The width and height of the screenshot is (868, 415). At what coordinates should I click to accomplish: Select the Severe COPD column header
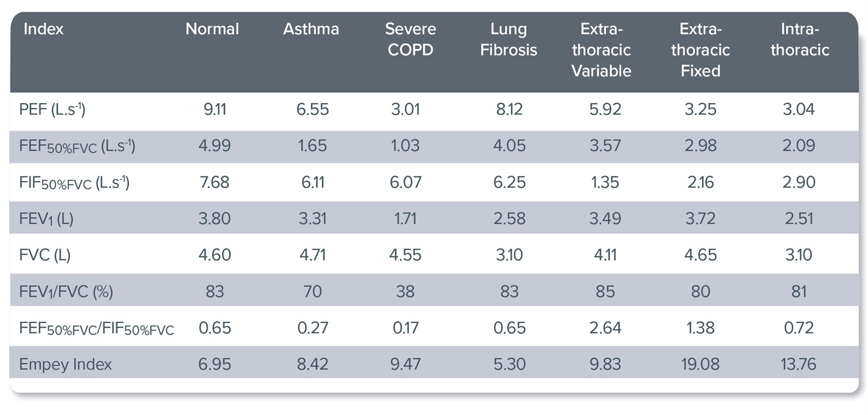(410, 39)
